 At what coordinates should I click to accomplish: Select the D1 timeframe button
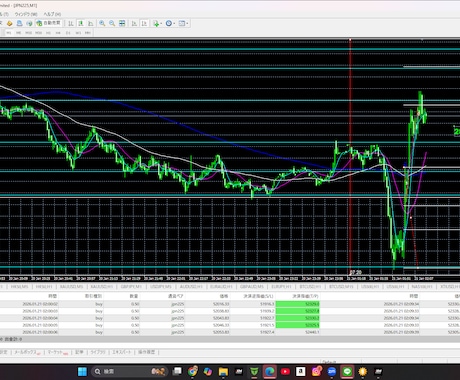pos(68,33)
